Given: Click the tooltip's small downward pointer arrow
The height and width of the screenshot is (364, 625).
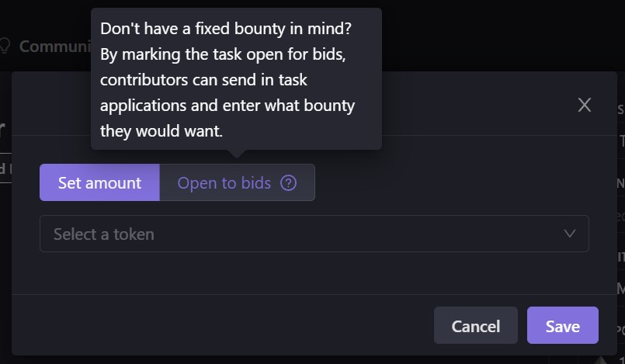Looking at the screenshot, I should 236,154.
